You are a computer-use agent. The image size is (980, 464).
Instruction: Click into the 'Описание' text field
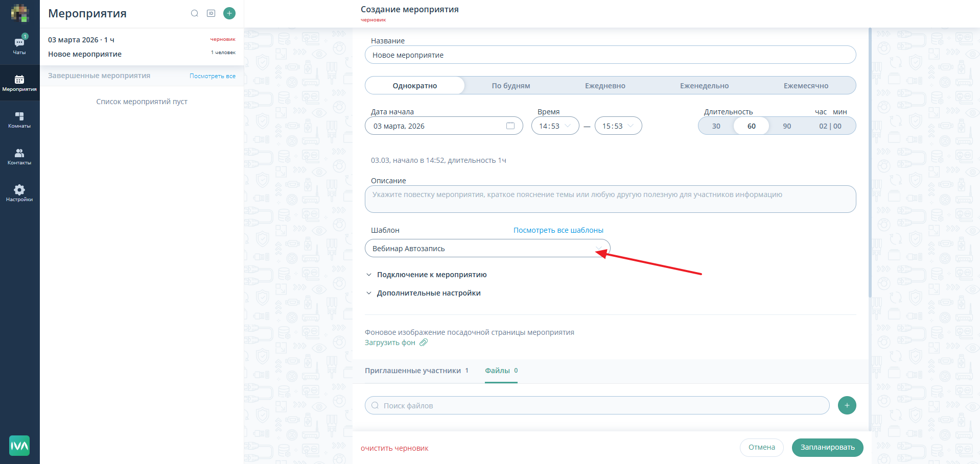[610, 199]
